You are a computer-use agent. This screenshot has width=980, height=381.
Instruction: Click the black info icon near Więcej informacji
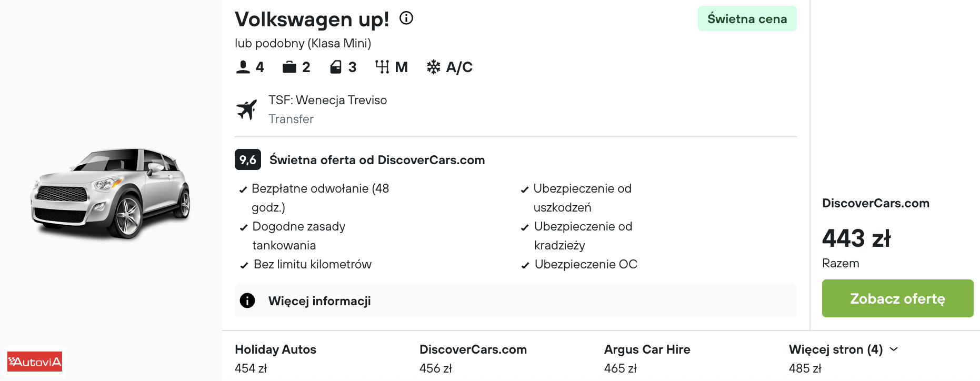(x=247, y=300)
